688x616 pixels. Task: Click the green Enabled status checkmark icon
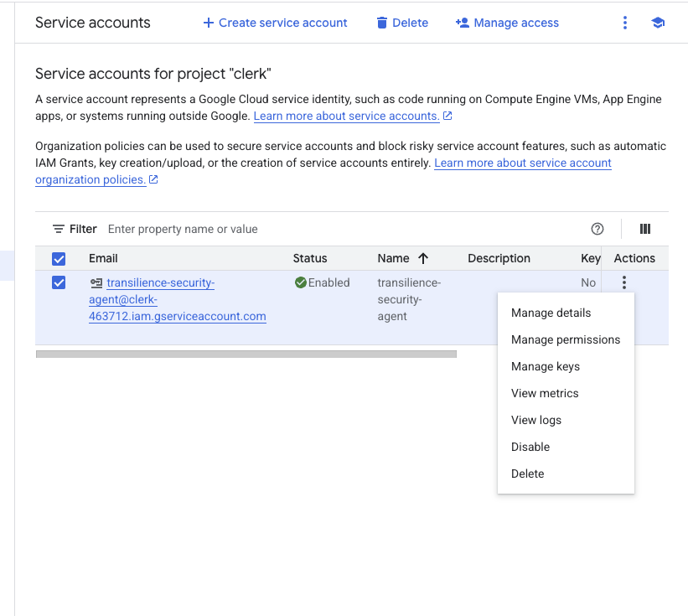coord(301,282)
